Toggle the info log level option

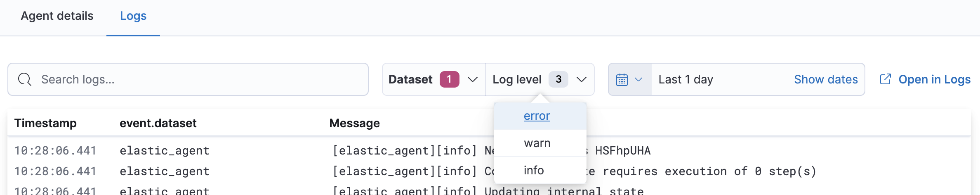click(x=534, y=170)
